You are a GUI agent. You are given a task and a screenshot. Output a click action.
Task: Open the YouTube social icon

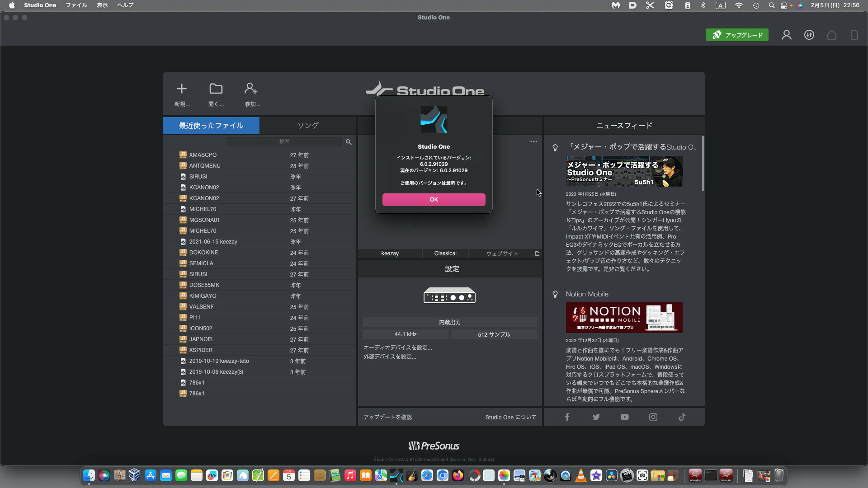pyautogui.click(x=624, y=417)
